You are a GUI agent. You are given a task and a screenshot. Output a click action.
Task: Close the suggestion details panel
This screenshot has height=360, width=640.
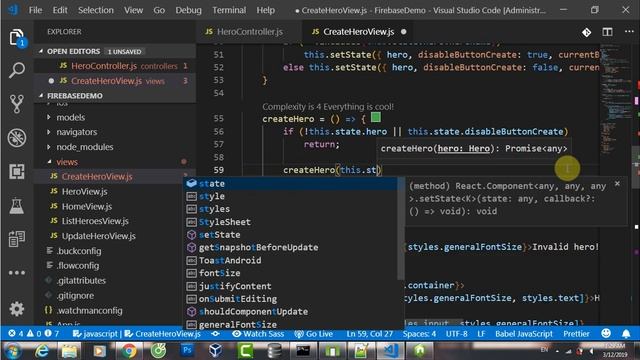[617, 184]
